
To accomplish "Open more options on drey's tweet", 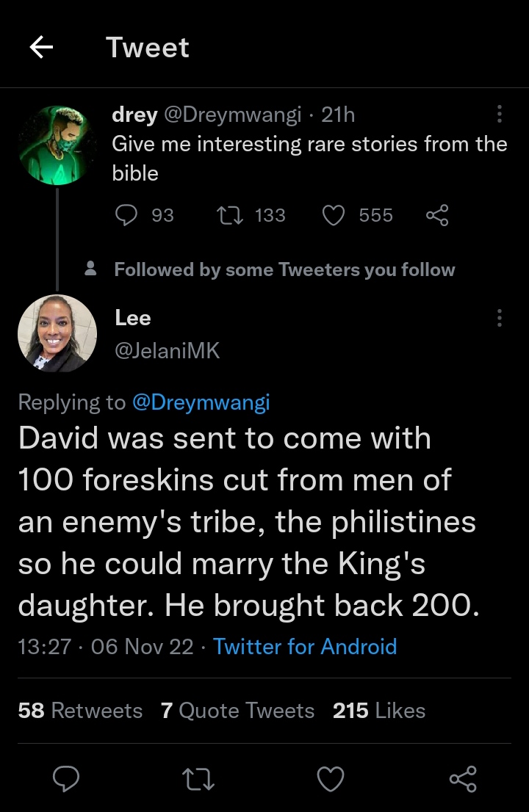I will 500,115.
